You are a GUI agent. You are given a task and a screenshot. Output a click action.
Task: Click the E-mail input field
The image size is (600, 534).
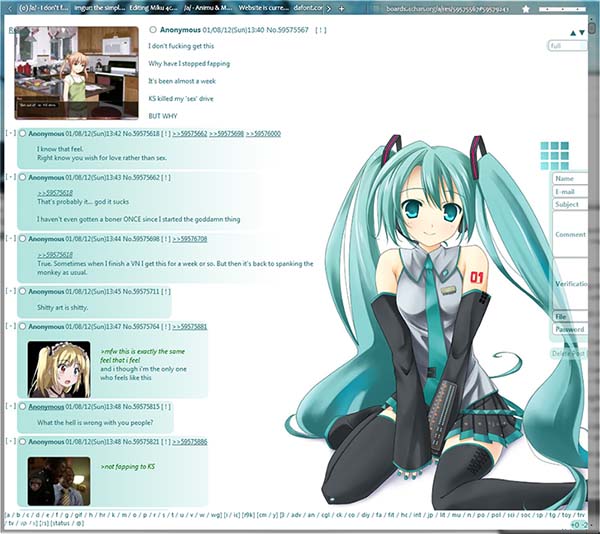coord(570,192)
